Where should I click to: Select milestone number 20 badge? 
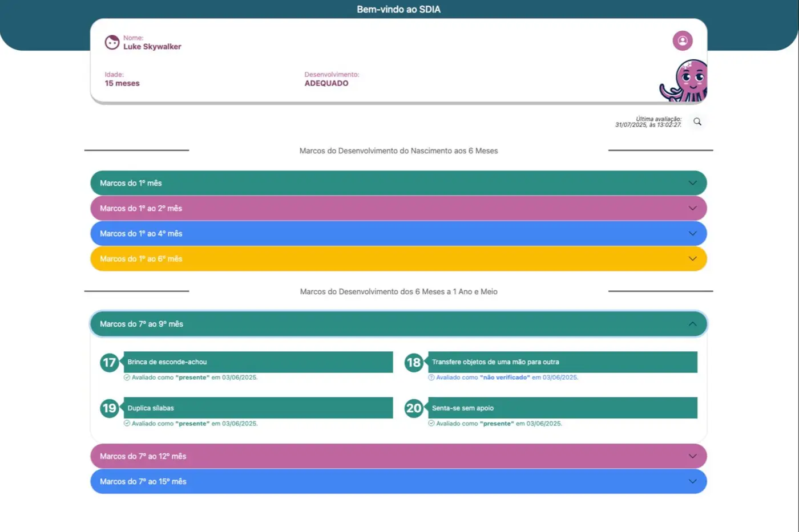click(x=413, y=408)
